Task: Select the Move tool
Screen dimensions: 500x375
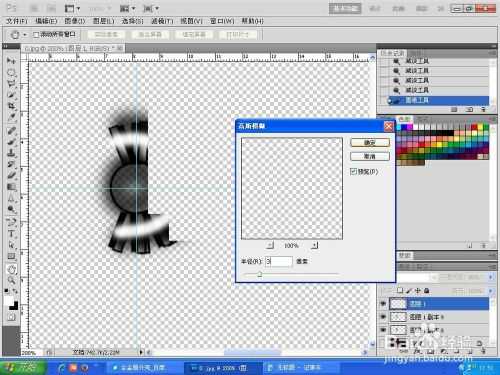Action: pyautogui.click(x=11, y=61)
